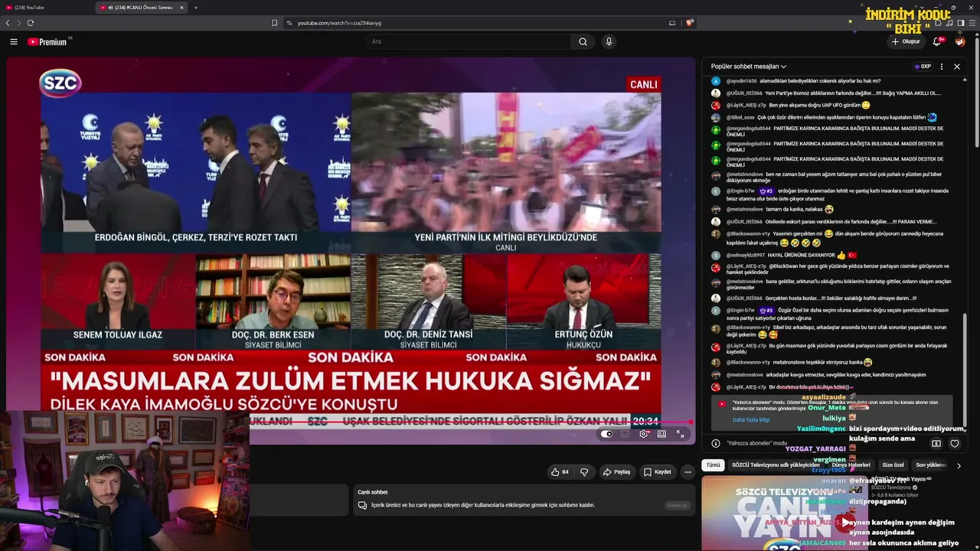Click the chat scrollbar thumb
This screenshot has width=980, height=551.
(x=966, y=369)
